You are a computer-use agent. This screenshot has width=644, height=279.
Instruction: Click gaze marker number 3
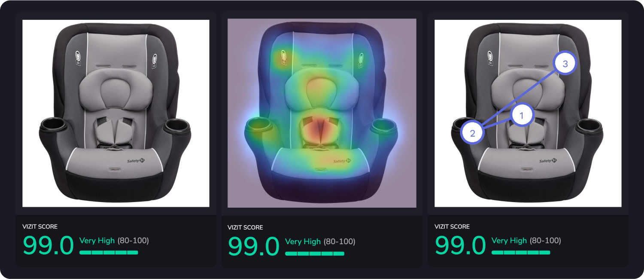(565, 64)
